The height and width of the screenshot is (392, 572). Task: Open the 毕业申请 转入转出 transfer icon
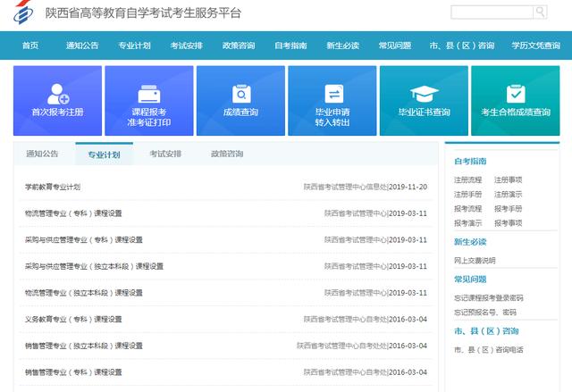pyautogui.click(x=333, y=94)
